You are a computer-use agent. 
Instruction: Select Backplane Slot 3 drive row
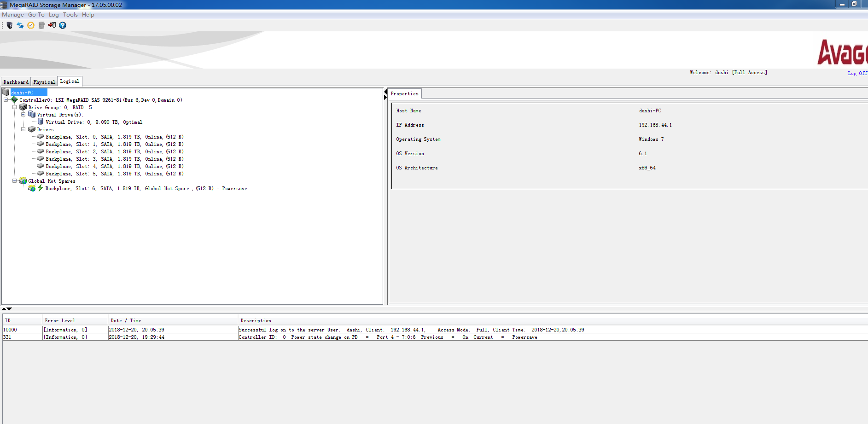point(115,159)
